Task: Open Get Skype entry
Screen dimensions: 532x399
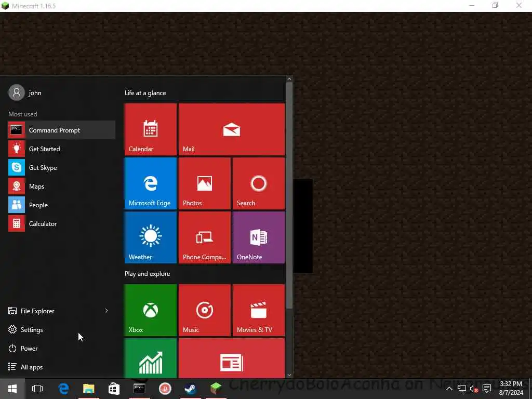Action: (61, 167)
